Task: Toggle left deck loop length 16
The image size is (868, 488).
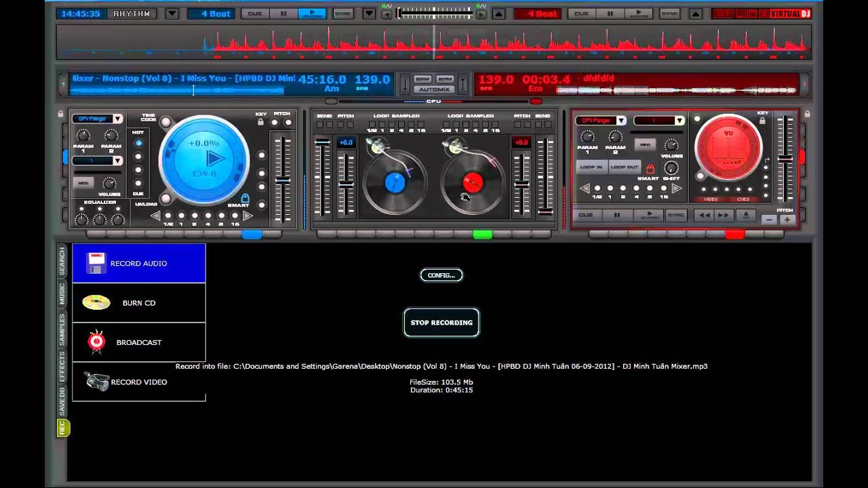Action: 235,216
